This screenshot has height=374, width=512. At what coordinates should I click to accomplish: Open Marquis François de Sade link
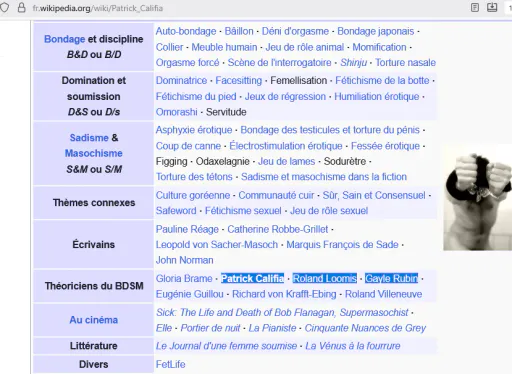click(x=343, y=245)
